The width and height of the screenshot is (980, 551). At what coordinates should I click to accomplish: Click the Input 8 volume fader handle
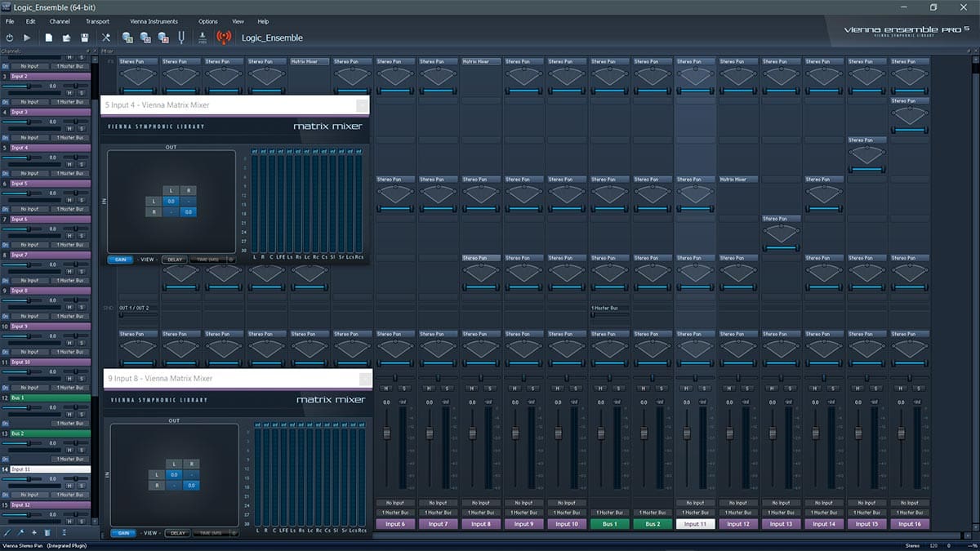(473, 433)
